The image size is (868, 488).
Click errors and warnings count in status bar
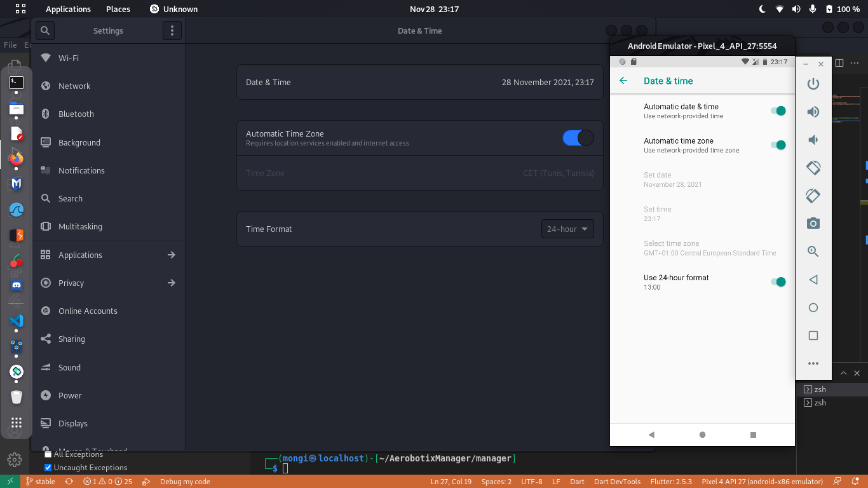(107, 482)
